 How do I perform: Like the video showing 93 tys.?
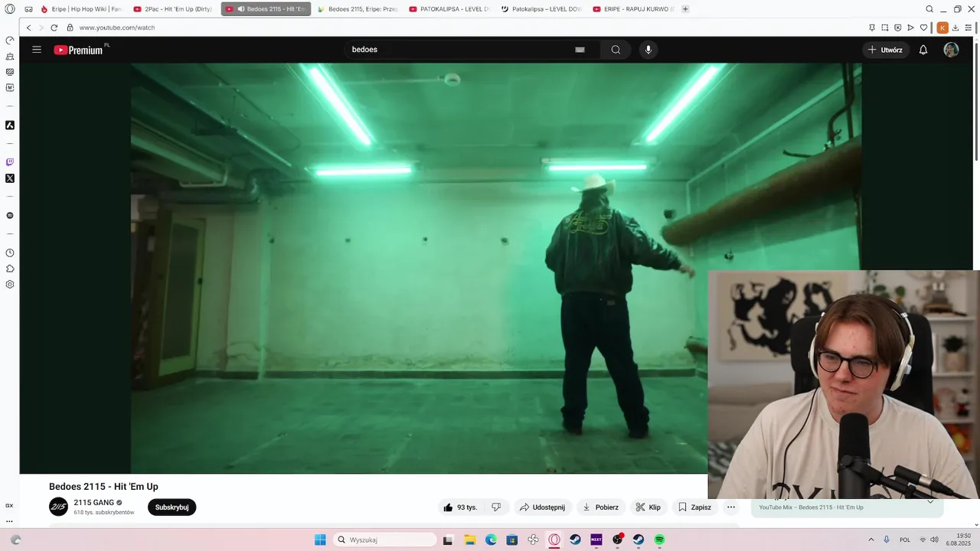[460, 507]
